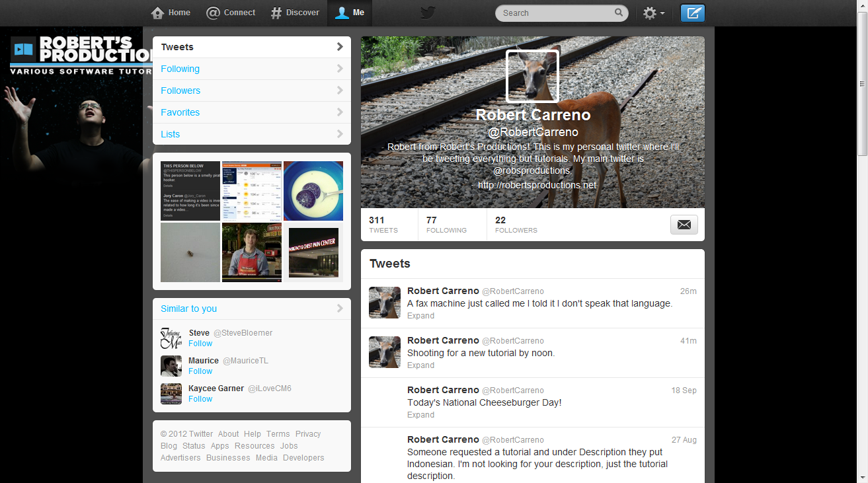Click the @RobertCarreno handle on header

(x=533, y=132)
